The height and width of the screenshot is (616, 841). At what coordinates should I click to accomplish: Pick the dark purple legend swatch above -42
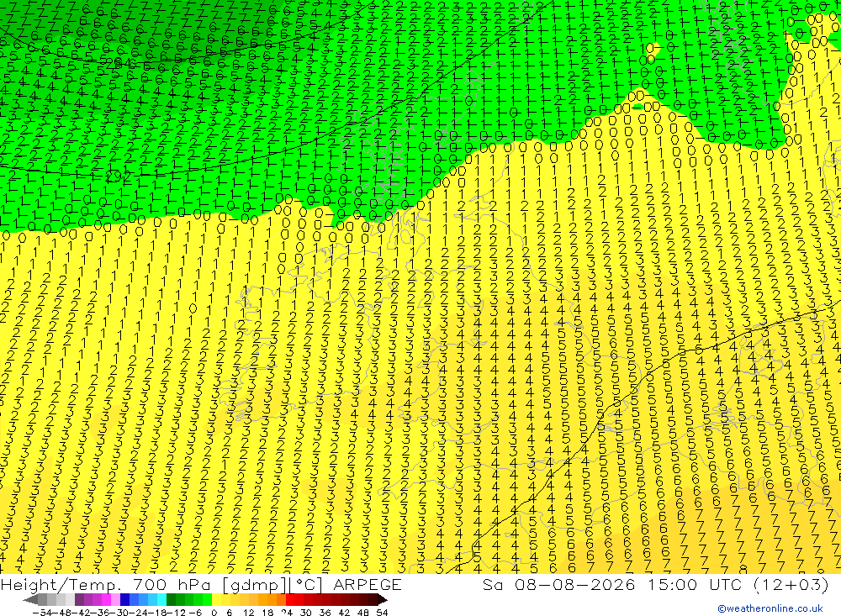(79, 599)
